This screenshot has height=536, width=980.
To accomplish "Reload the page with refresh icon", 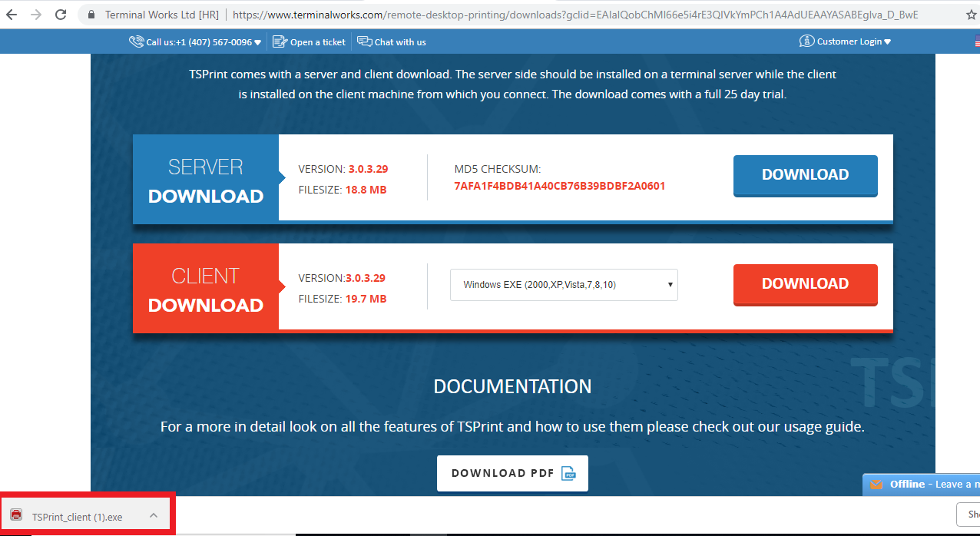I will (x=61, y=15).
